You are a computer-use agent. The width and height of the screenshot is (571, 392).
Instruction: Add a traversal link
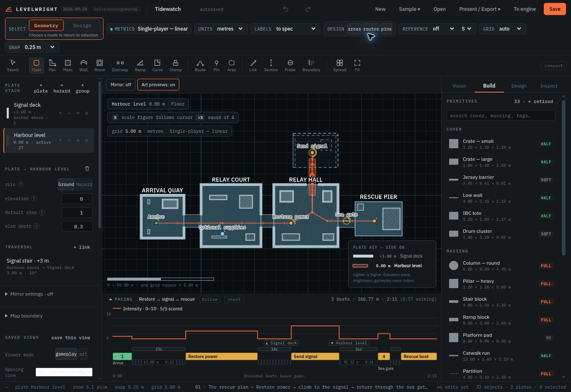pyautogui.click(x=82, y=247)
